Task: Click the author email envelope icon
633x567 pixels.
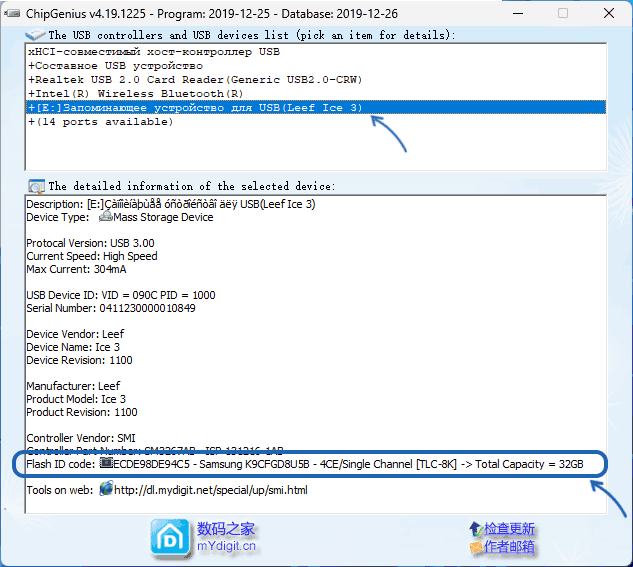Action: tap(475, 547)
